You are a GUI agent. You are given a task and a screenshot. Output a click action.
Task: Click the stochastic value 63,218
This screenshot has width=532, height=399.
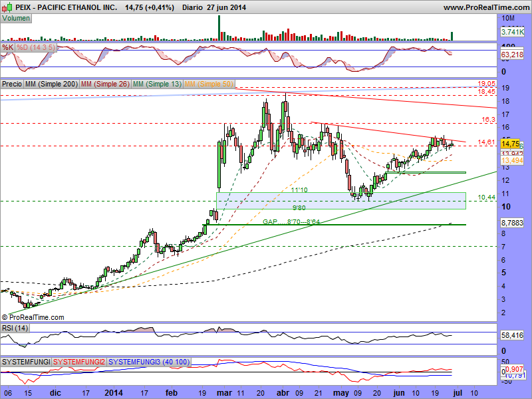[x=512, y=55]
